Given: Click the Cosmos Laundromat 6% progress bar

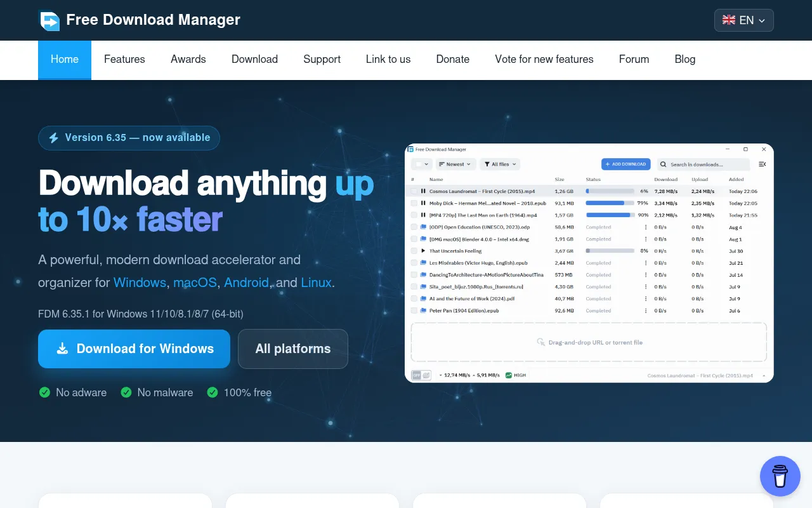Looking at the screenshot, I should pyautogui.click(x=610, y=191).
